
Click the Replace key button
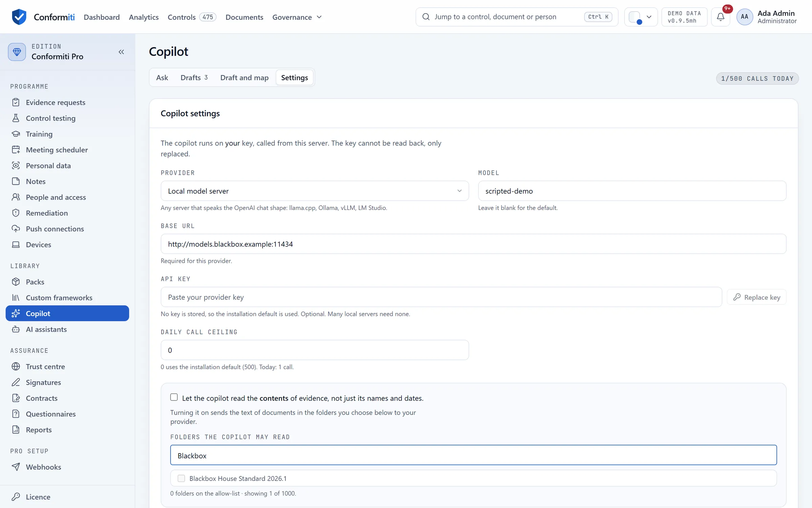click(x=757, y=297)
